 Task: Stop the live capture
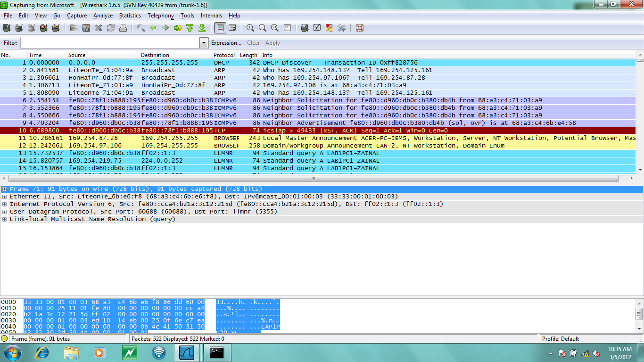coord(43,28)
